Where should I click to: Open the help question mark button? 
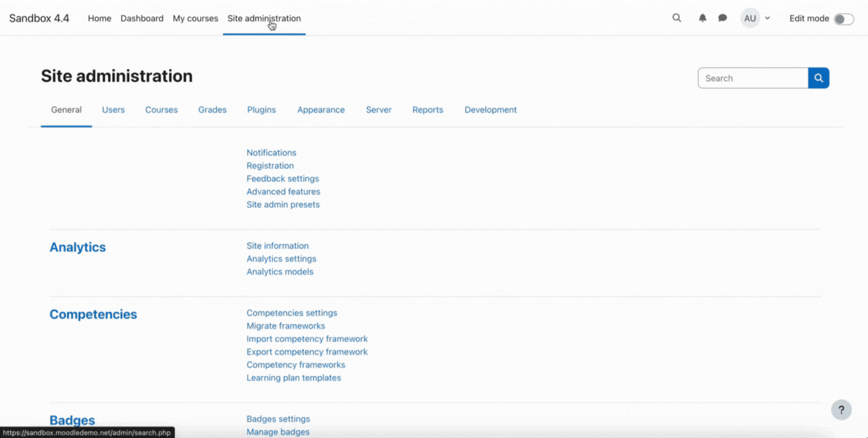[x=841, y=410]
